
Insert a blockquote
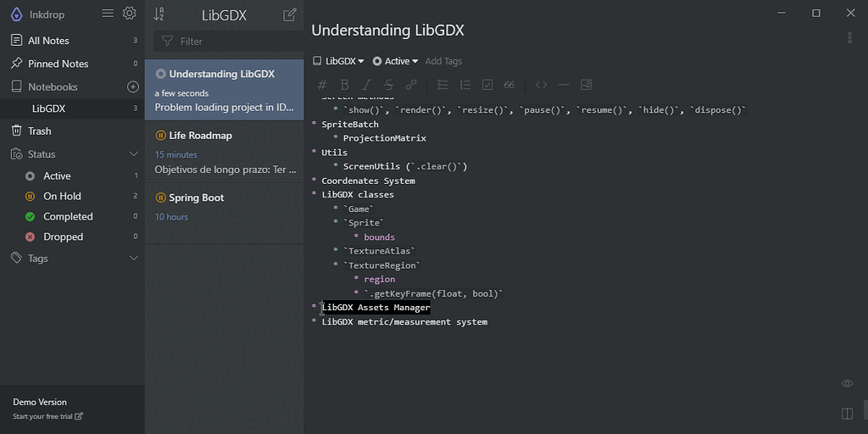point(509,85)
